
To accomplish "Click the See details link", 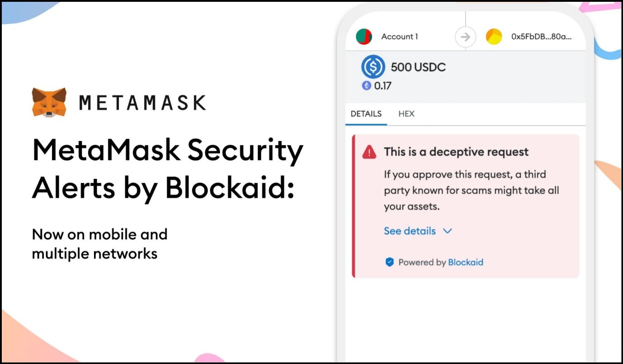I will (x=410, y=231).
